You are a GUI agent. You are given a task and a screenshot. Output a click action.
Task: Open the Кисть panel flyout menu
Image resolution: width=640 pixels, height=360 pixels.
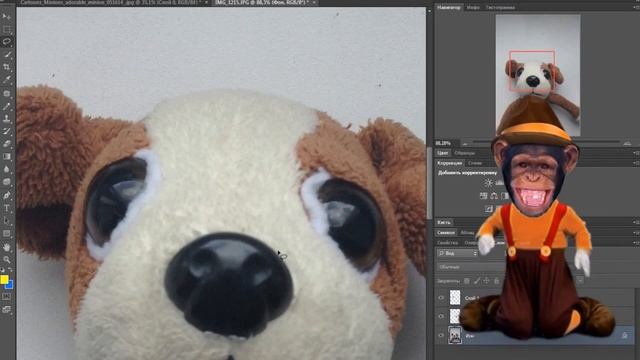636,222
